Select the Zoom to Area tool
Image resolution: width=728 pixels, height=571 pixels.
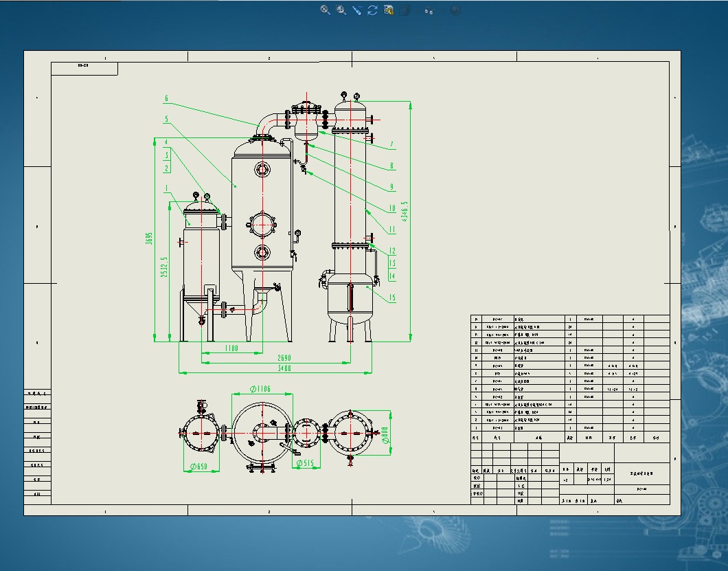click(x=341, y=10)
